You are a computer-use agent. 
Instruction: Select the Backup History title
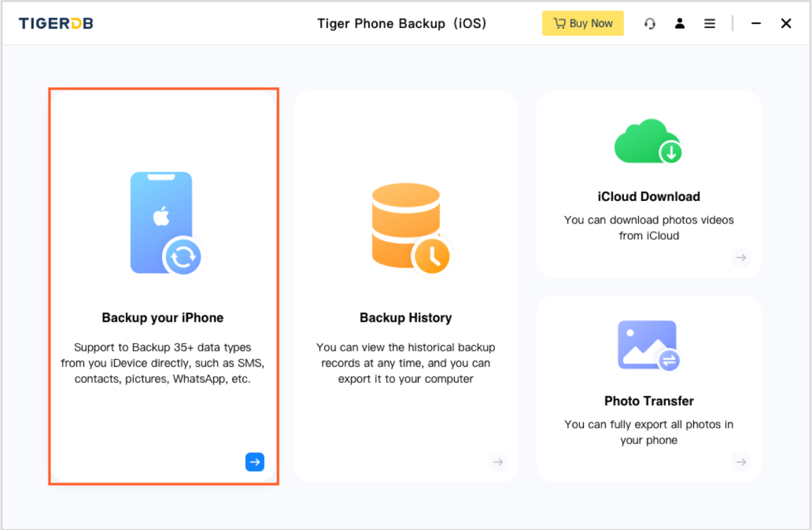tap(405, 318)
